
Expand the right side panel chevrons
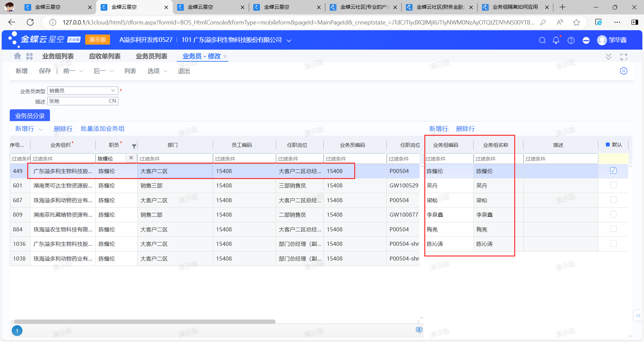point(638,316)
